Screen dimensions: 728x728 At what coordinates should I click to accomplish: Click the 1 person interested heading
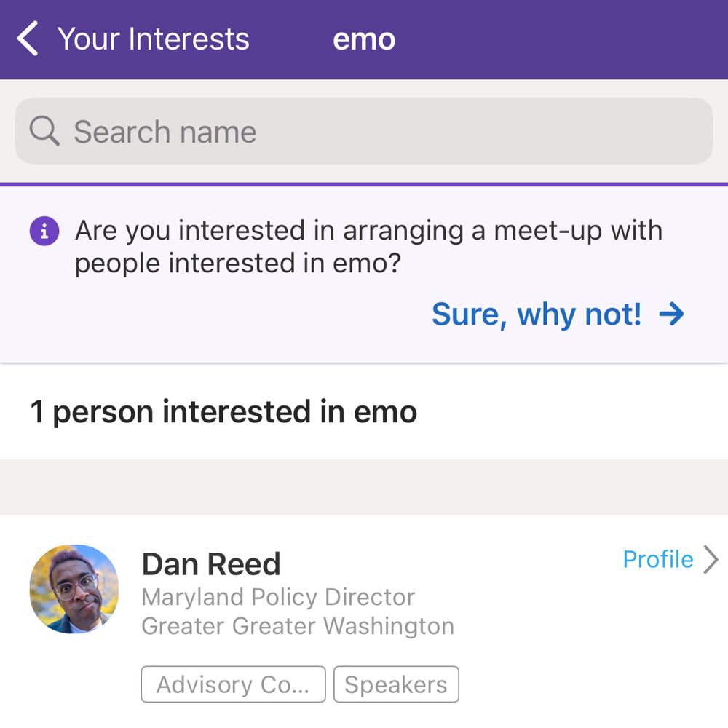click(223, 412)
